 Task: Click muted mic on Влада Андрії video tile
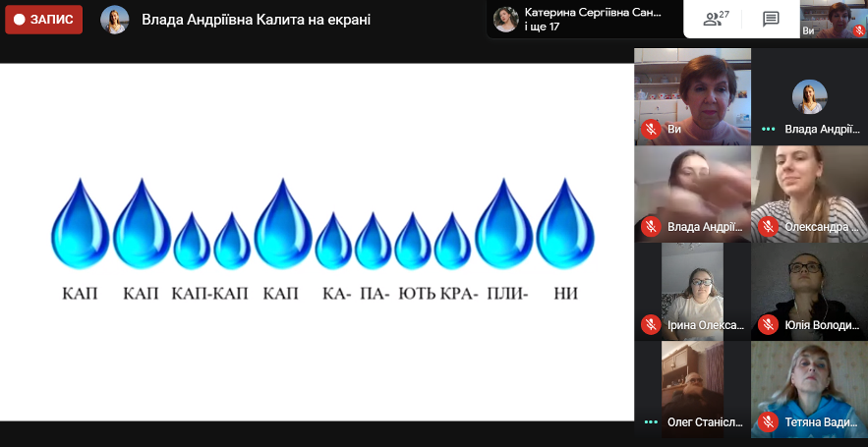(651, 227)
